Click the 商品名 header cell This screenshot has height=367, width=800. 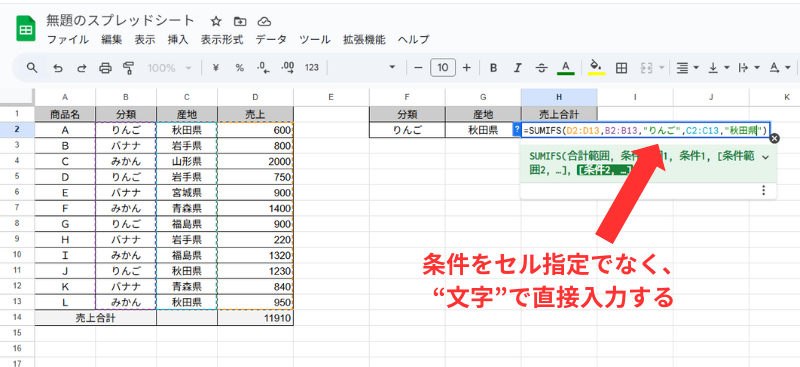[x=65, y=115]
